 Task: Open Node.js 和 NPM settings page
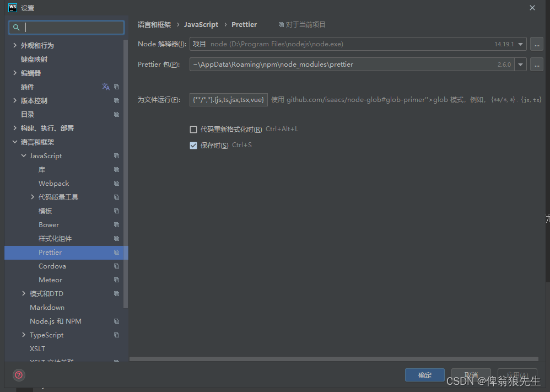pyautogui.click(x=56, y=321)
